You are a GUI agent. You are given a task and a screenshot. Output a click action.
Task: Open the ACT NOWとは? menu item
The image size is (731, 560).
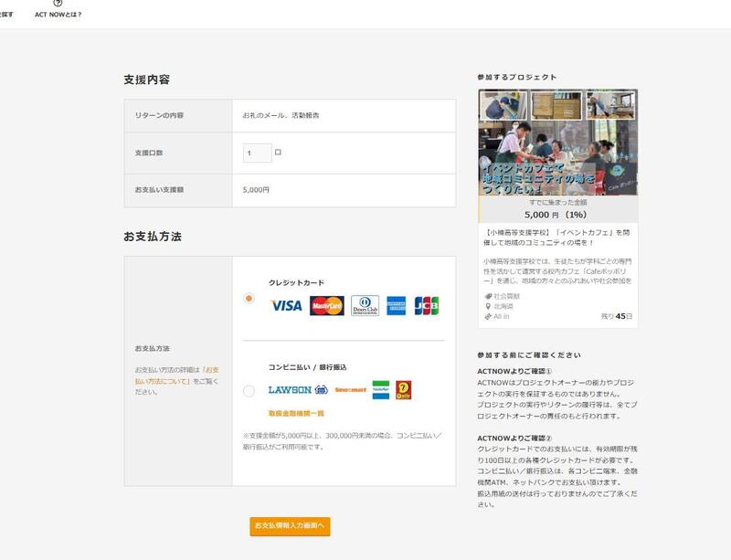pos(58,10)
